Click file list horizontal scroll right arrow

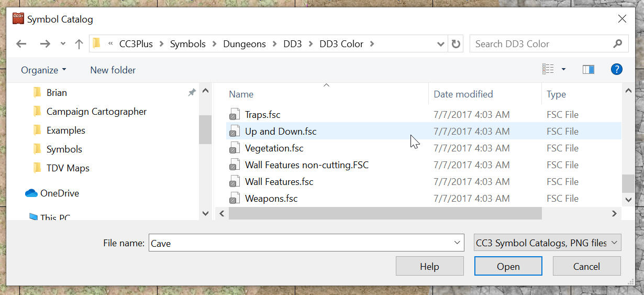click(615, 213)
